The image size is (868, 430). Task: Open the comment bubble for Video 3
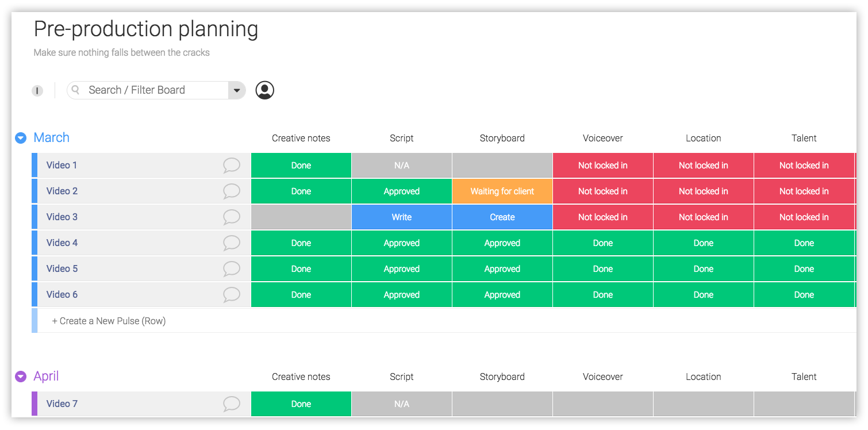click(x=231, y=217)
